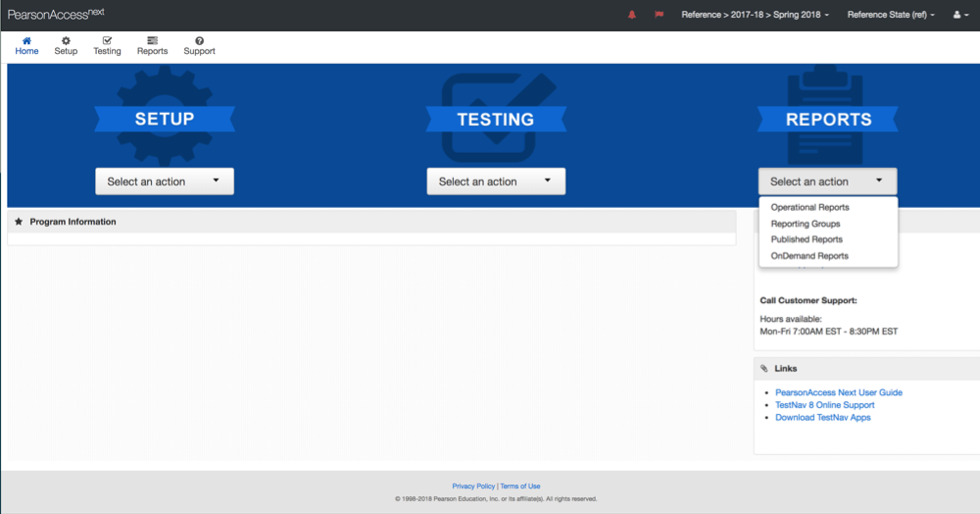Open the Reference State (ref) dropdown
The image size is (980, 514).
coord(890,15)
